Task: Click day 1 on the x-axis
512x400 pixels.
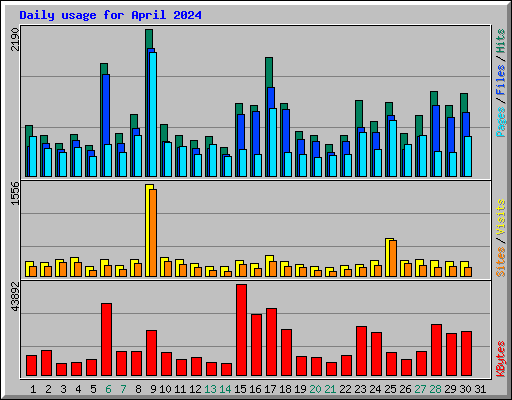Action: 33,389
